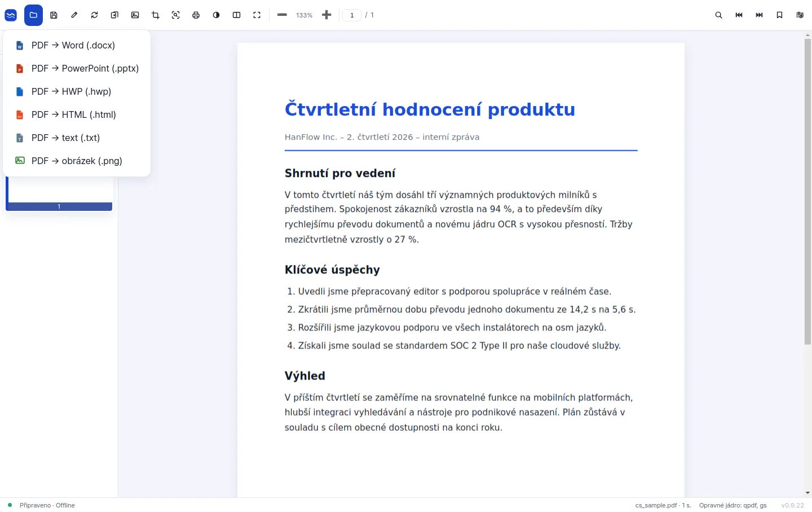The width and height of the screenshot is (812, 512).
Task: Open search with the magnifier icon
Action: [718, 15]
